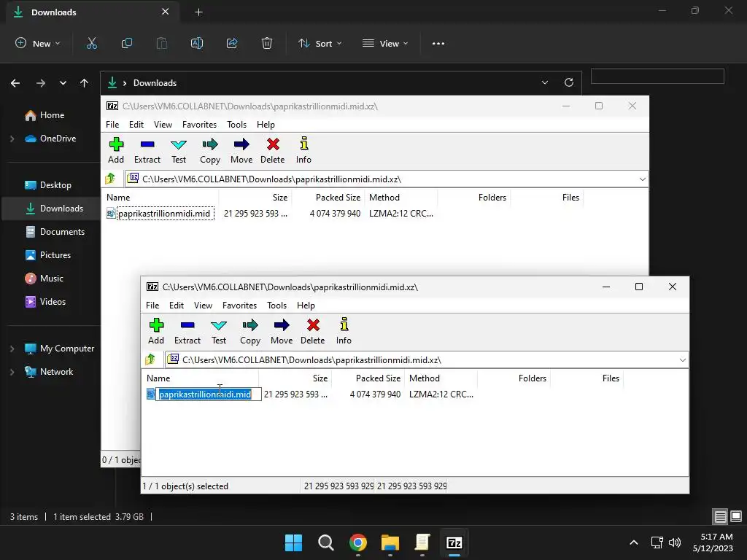This screenshot has width=747, height=560.
Task: Click the Copy icon in File Explorer toolbar
Action: point(127,43)
